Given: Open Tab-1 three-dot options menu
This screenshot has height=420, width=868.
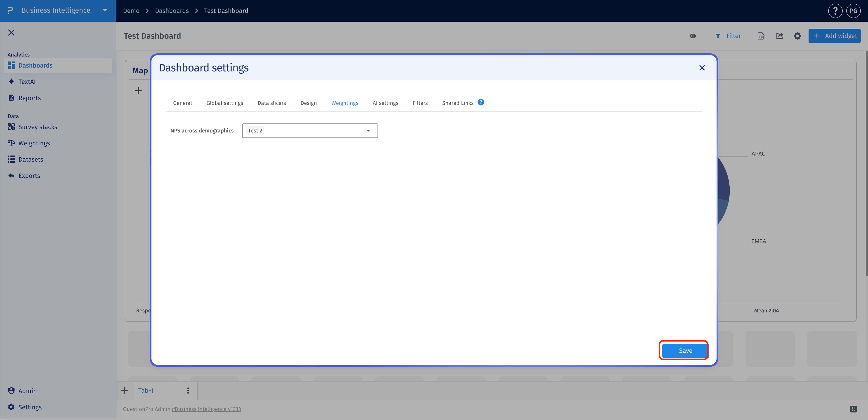Looking at the screenshot, I should click(x=188, y=390).
